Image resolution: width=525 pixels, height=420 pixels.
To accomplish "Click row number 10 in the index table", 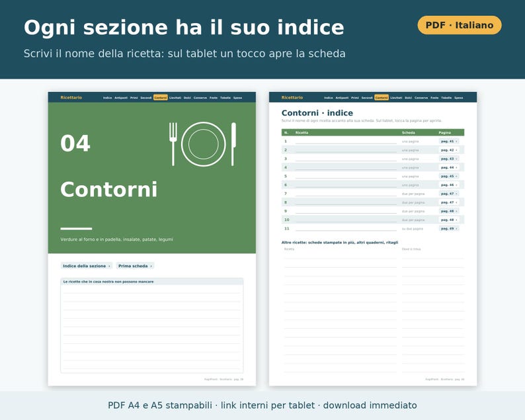I will pos(286,220).
